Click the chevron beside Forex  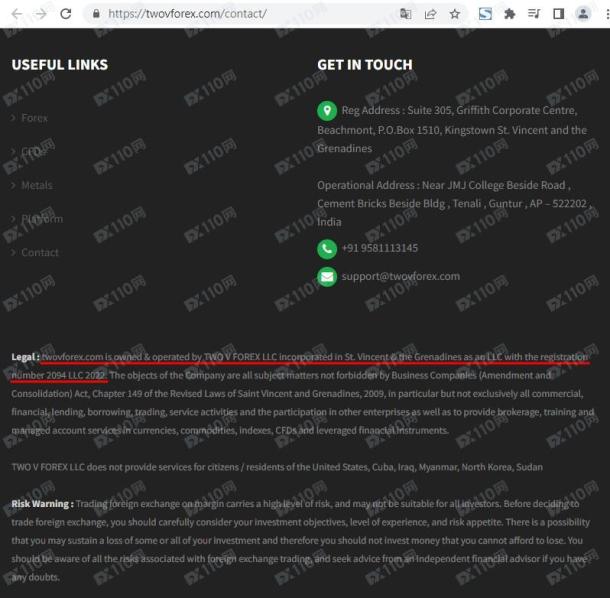pos(14,118)
